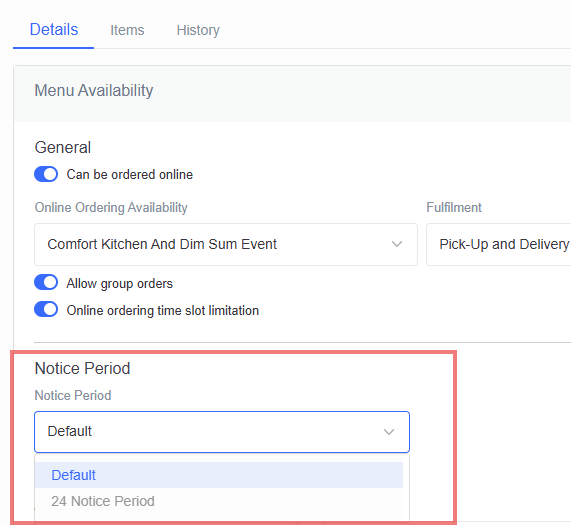This screenshot has width=571, height=525.
Task: Toggle Can be ordered online switch
Action: [x=46, y=174]
